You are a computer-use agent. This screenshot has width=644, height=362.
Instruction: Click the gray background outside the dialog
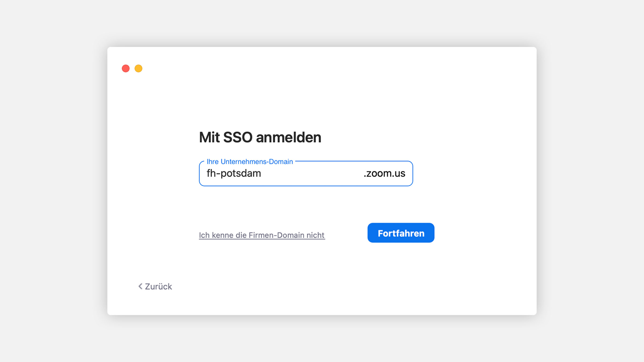(54, 188)
